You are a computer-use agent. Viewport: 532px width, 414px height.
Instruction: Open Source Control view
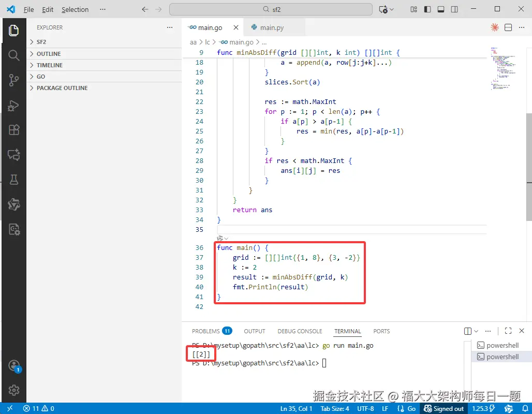[x=13, y=80]
